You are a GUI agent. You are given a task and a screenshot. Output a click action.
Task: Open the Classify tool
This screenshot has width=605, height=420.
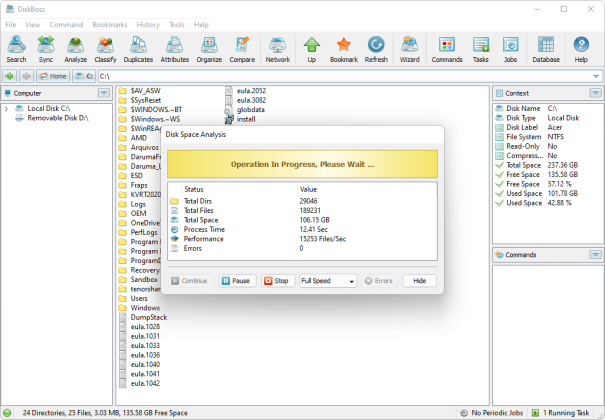(x=105, y=49)
